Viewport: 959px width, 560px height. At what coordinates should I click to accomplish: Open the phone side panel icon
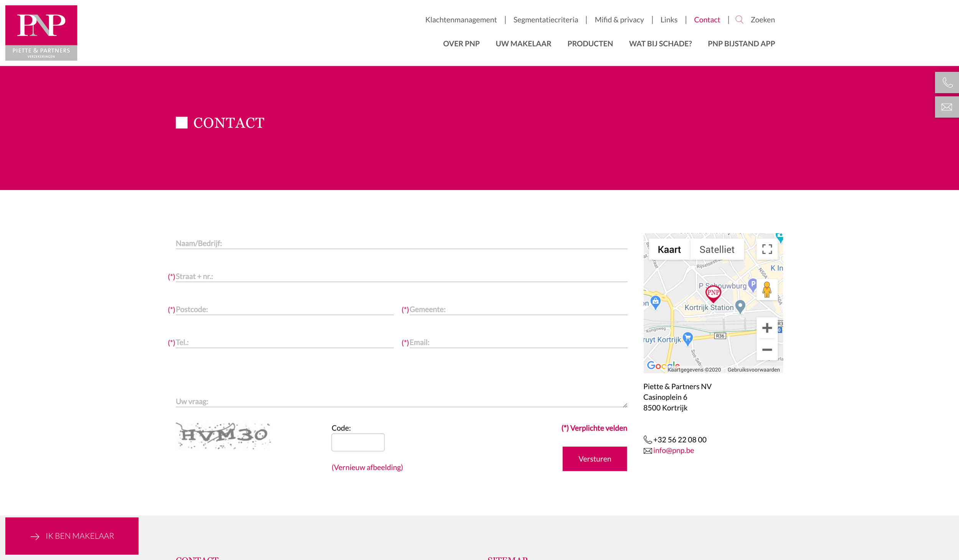(x=947, y=82)
